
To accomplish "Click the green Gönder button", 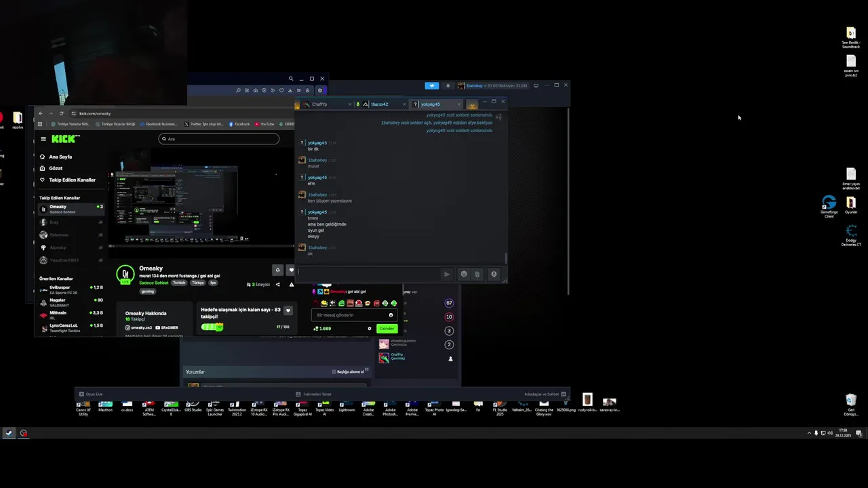I will point(387,328).
